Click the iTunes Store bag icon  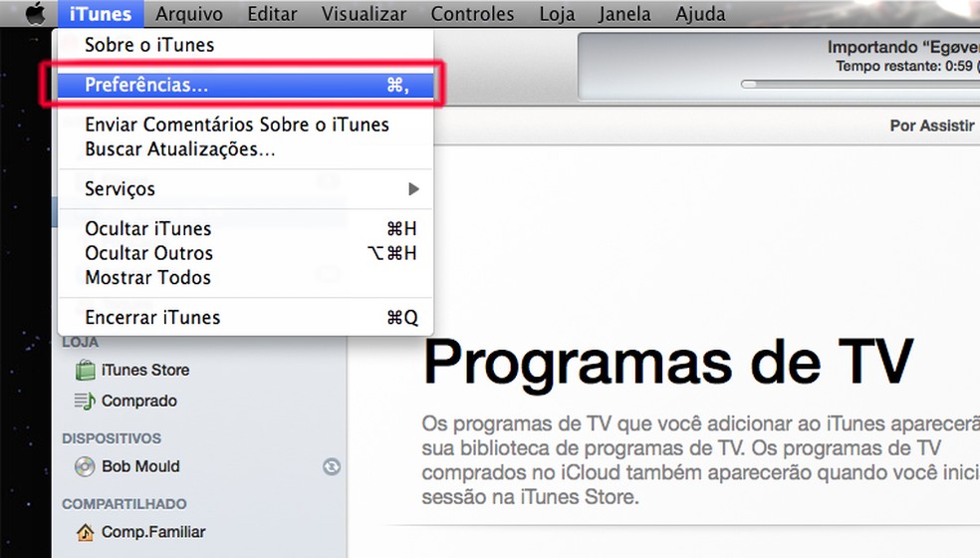[85, 370]
